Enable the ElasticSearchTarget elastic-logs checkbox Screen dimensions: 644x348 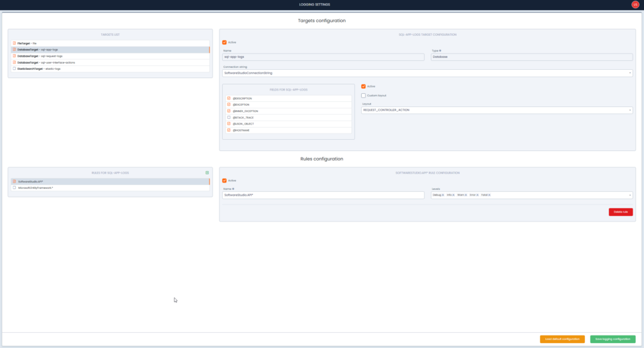pos(14,69)
